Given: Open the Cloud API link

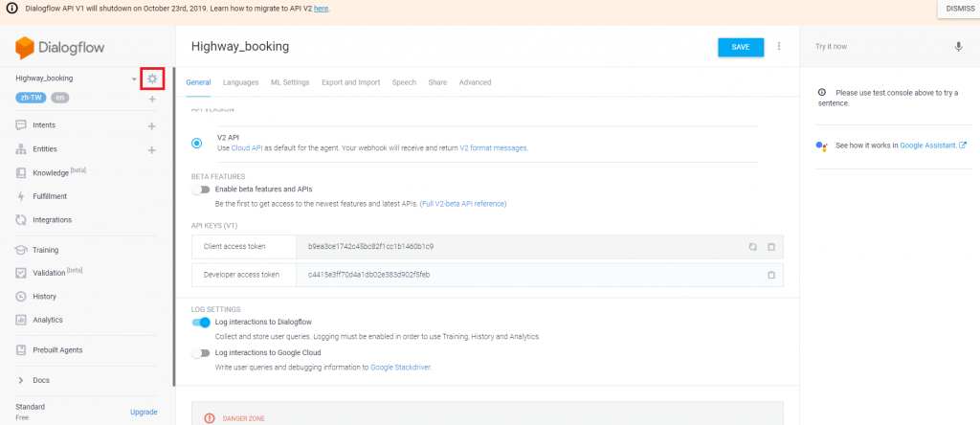Looking at the screenshot, I should [246, 148].
